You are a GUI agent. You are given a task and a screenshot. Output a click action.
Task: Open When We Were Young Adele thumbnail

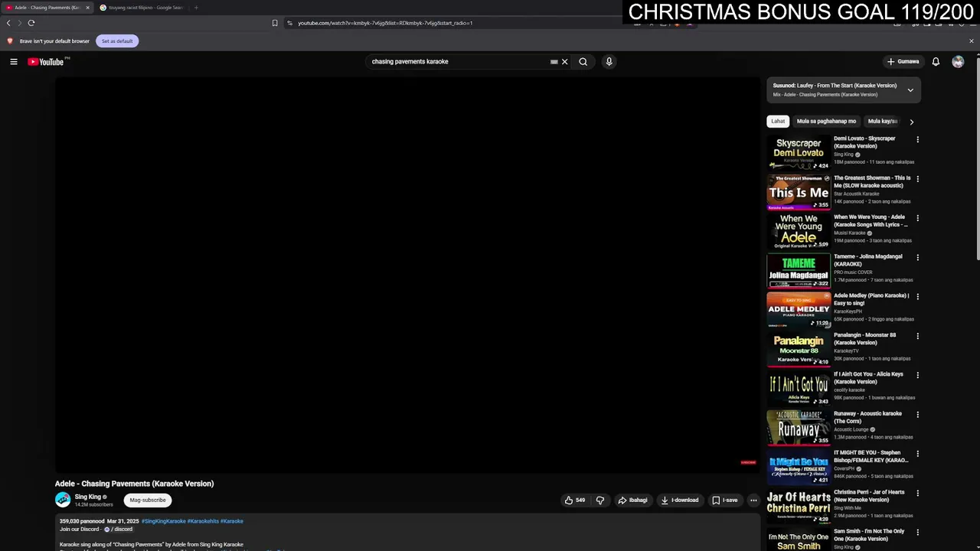(x=799, y=231)
